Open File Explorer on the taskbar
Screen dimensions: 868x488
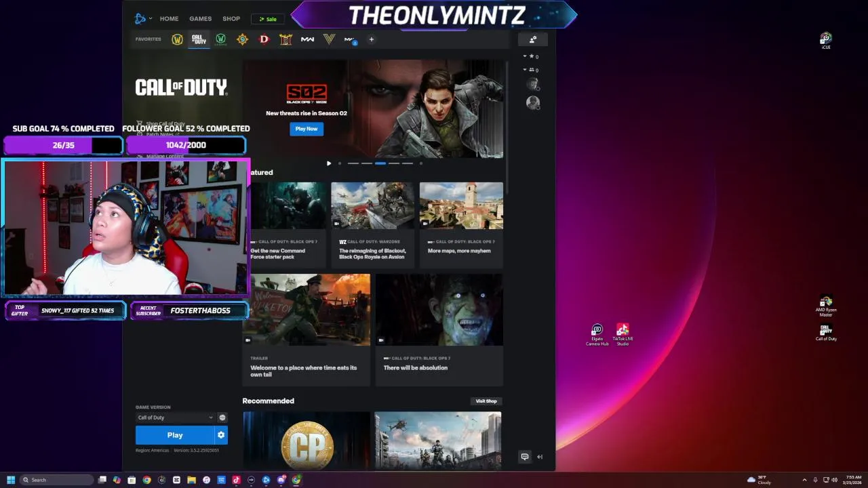tap(191, 480)
